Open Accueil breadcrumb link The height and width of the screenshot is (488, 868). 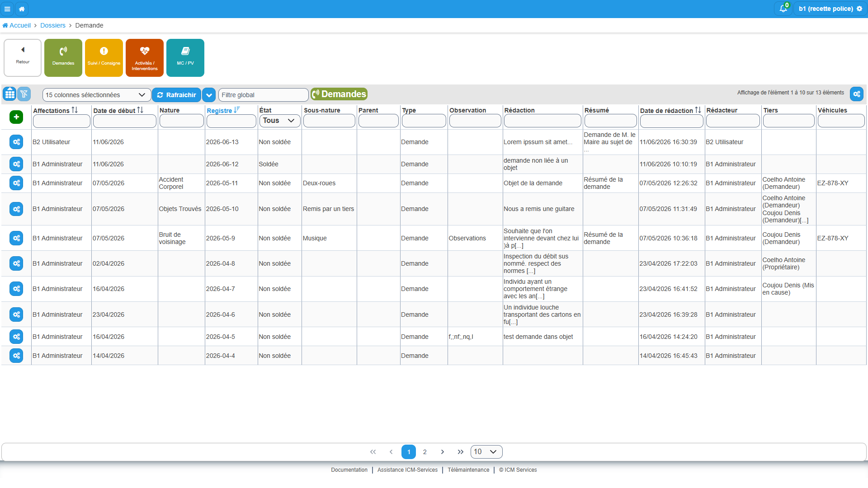[17, 25]
